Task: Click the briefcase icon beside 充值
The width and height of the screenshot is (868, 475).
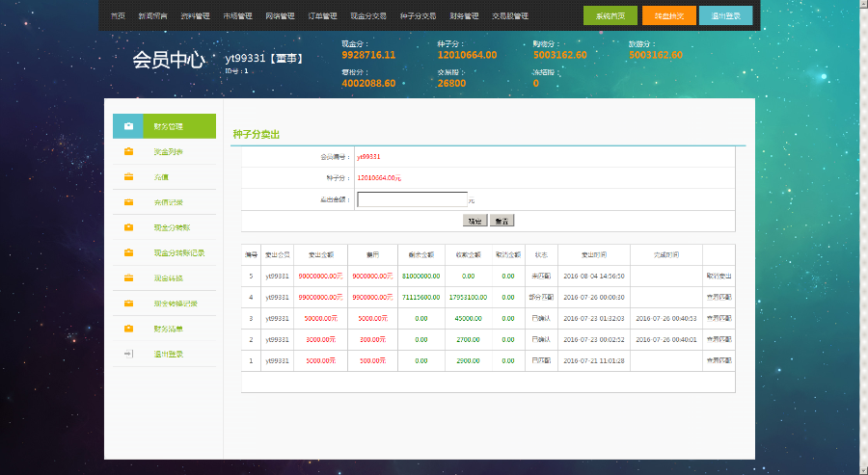Action: 128,177
